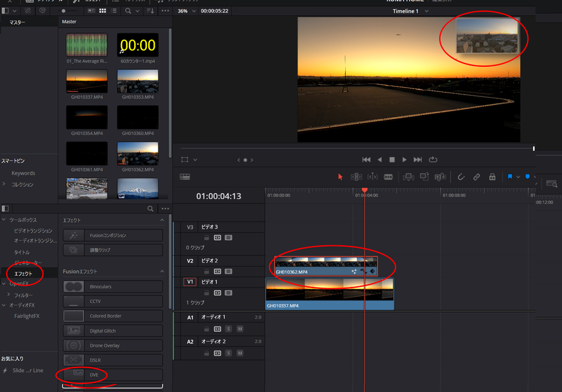Stop playback button
The height and width of the screenshot is (392, 562).
(x=392, y=159)
